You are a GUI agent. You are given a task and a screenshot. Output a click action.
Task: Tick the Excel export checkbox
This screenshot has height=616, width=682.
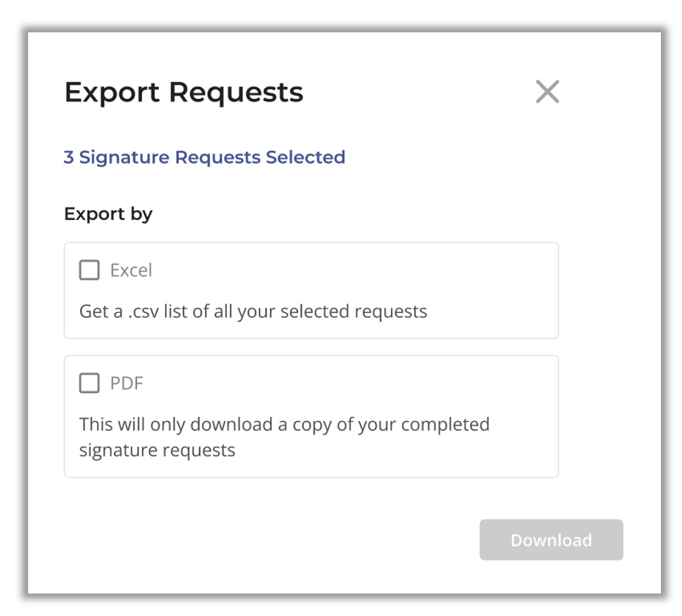click(x=89, y=270)
